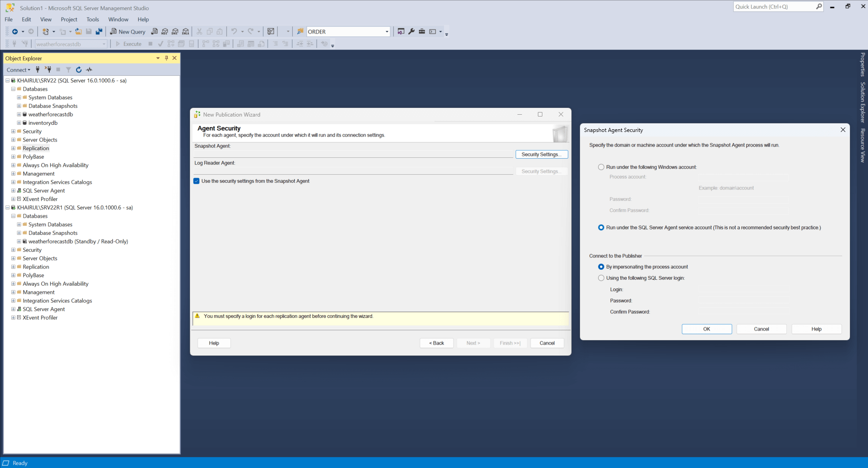Uncheck Use security settings from Snapshot Agent
Image resolution: width=868 pixels, height=468 pixels.
(196, 181)
